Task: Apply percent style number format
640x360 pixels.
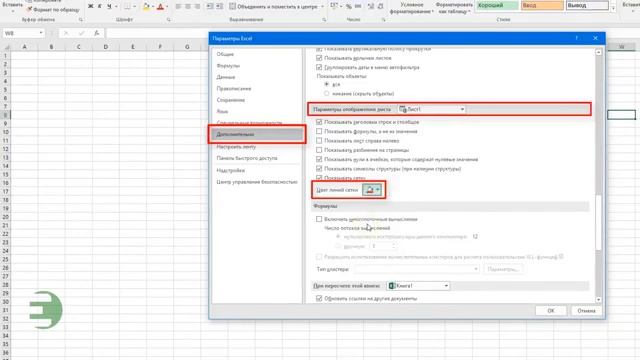Action: 349,7
